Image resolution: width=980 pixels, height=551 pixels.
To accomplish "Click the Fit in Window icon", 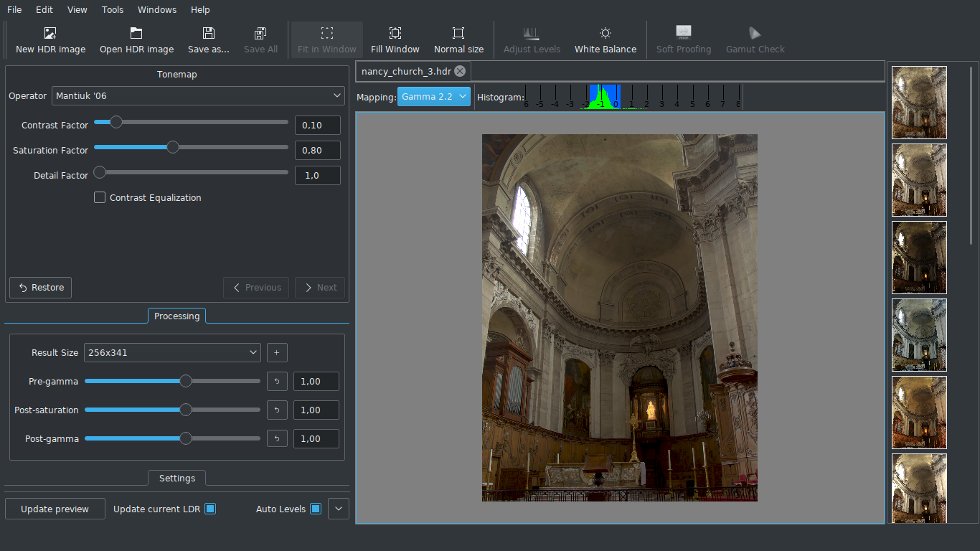I will click(326, 39).
